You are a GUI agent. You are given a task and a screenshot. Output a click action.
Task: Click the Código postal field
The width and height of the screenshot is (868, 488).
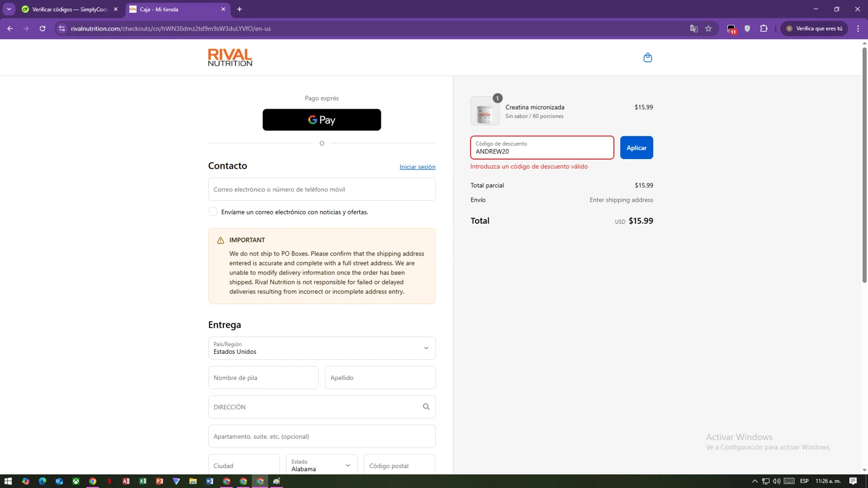399,465
